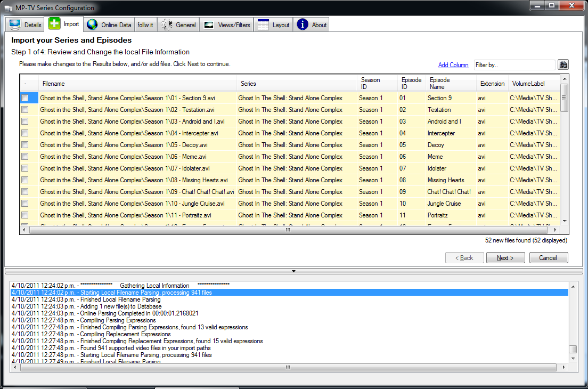Click the file list scroll-down arrow

(x=565, y=221)
